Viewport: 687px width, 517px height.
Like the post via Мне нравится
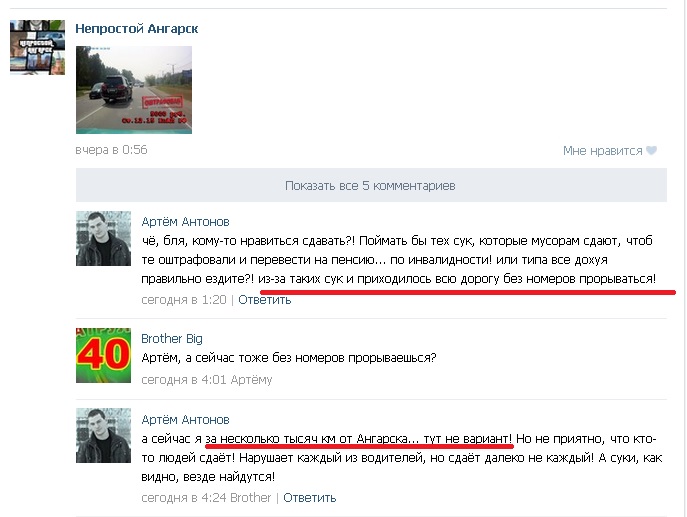point(602,151)
